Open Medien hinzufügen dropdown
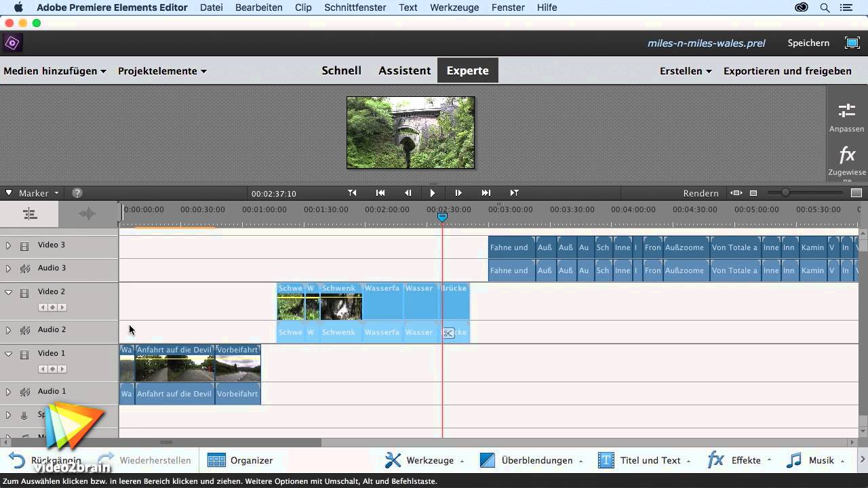 (55, 70)
